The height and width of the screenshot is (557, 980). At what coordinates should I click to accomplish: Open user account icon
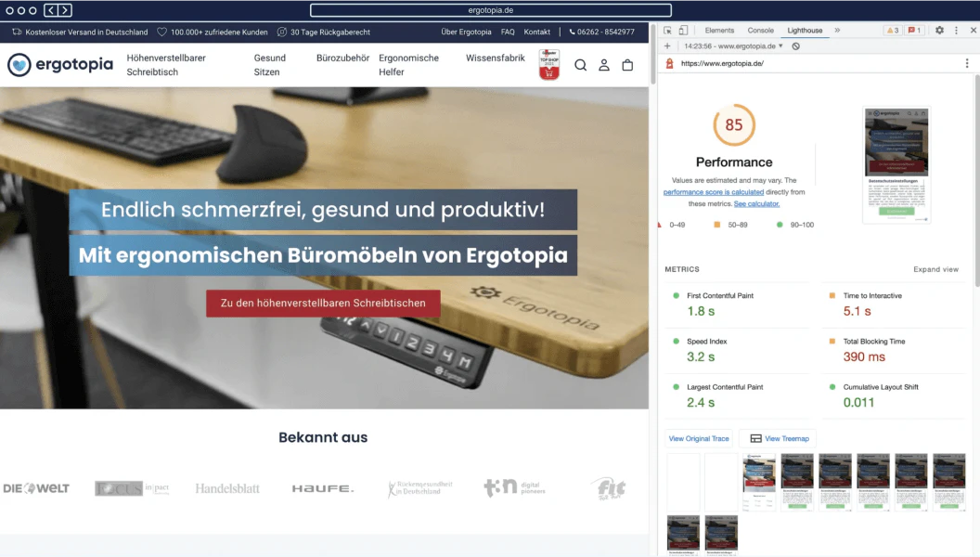[604, 65]
